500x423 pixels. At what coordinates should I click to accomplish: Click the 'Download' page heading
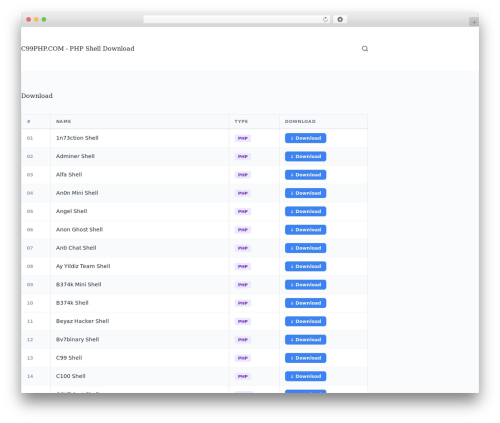click(x=37, y=96)
